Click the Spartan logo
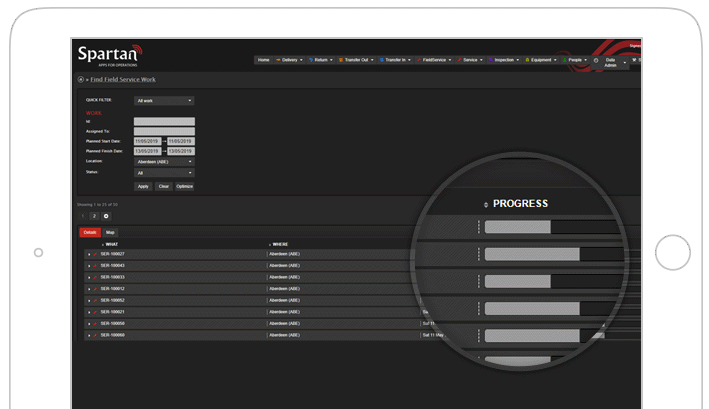Image resolution: width=709 pixels, height=409 pixels. 110,56
